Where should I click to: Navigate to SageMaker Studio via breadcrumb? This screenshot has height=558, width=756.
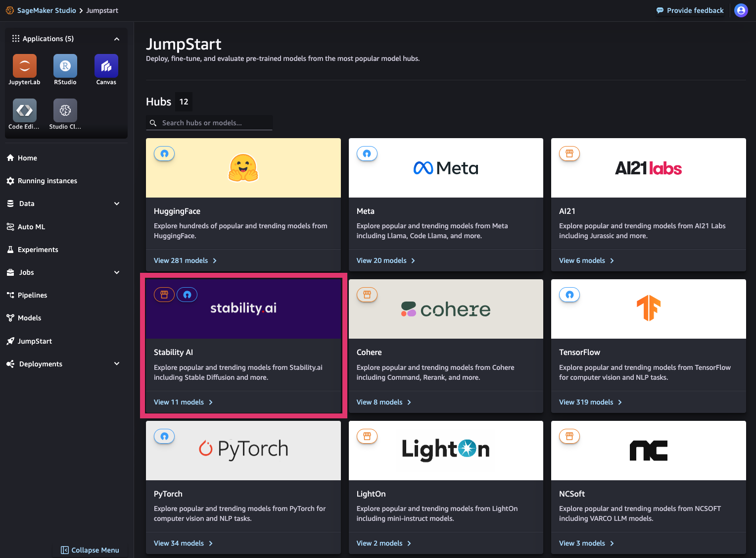47,10
